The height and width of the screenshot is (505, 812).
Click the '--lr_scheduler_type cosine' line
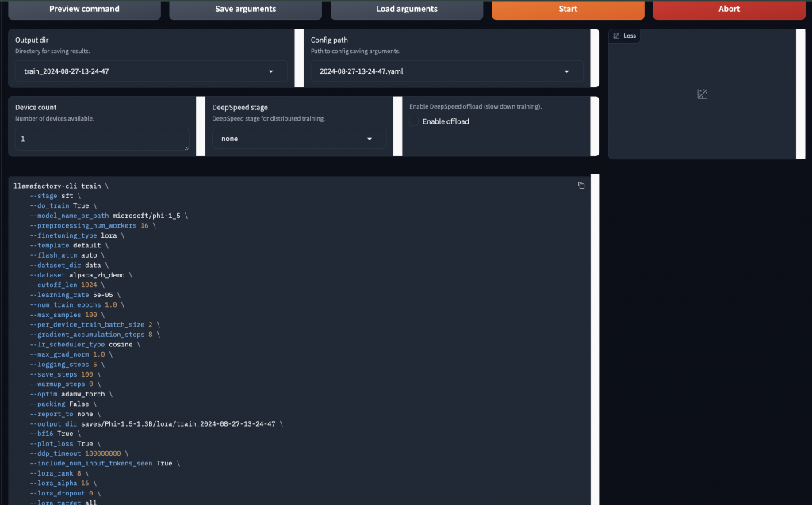click(85, 344)
